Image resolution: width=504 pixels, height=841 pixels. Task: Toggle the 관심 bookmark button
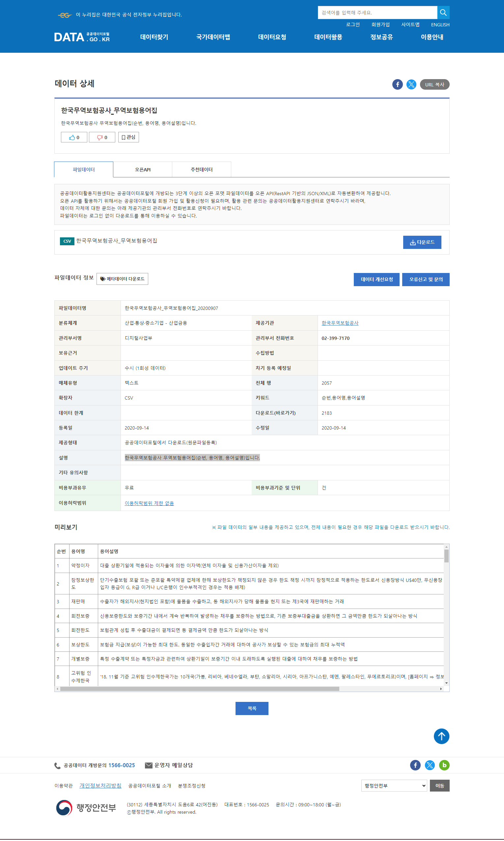(x=128, y=137)
